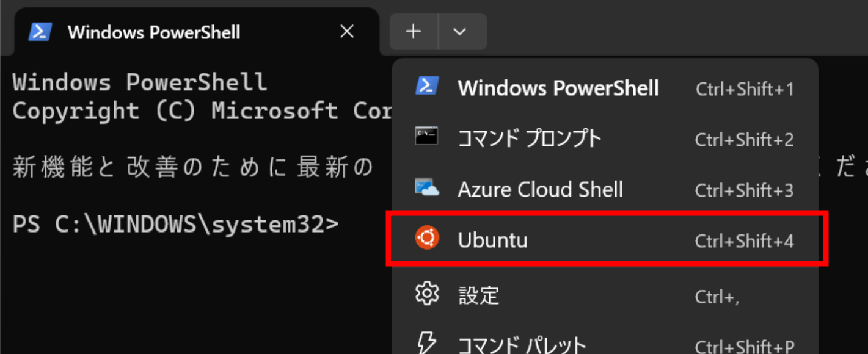868x354 pixels.
Task: Click the Ctrl+Shift+4 shortcut hint
Action: 744,241
